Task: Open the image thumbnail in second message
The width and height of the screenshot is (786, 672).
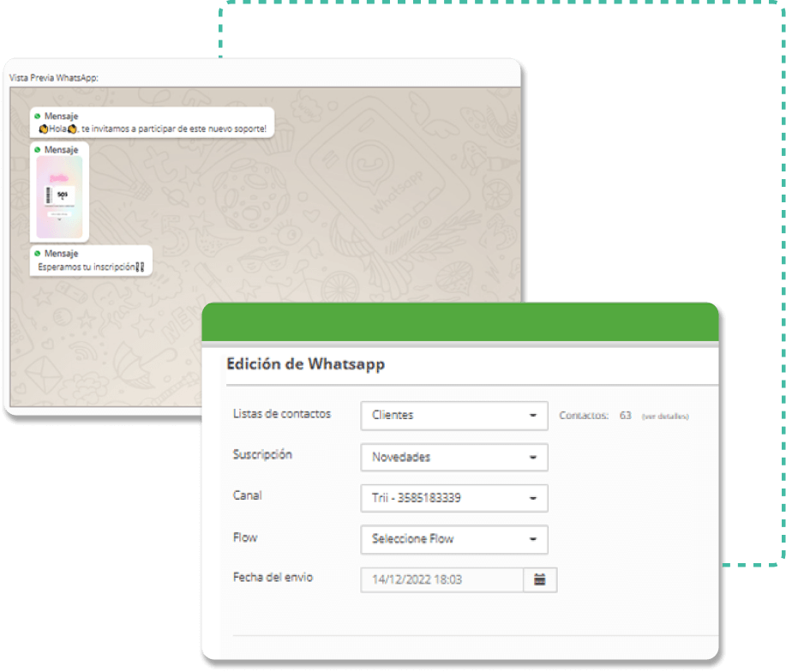Action: pos(59,196)
